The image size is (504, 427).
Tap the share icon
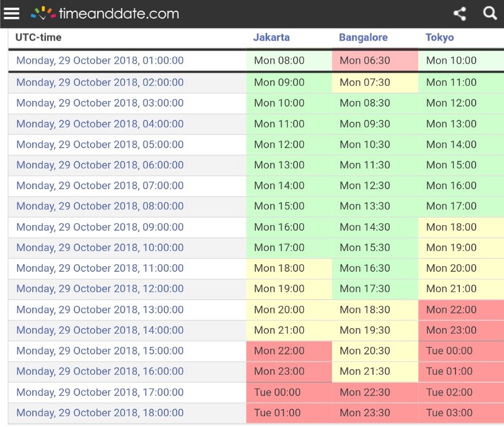[460, 13]
